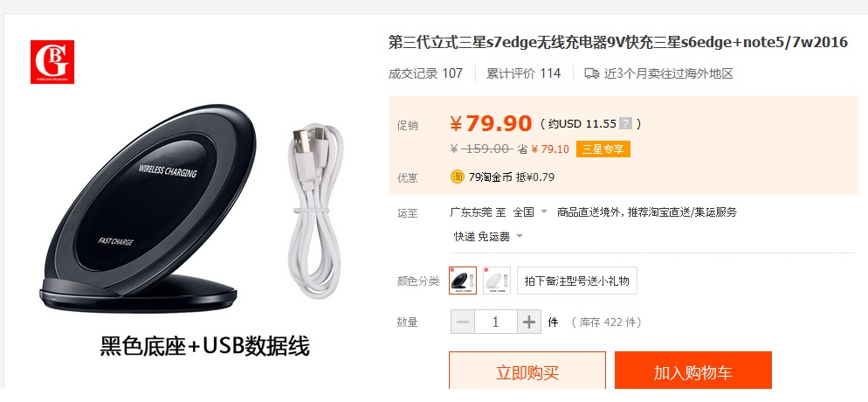Click the 三星专享 promotion tag
The image size is (868, 402).
(603, 149)
